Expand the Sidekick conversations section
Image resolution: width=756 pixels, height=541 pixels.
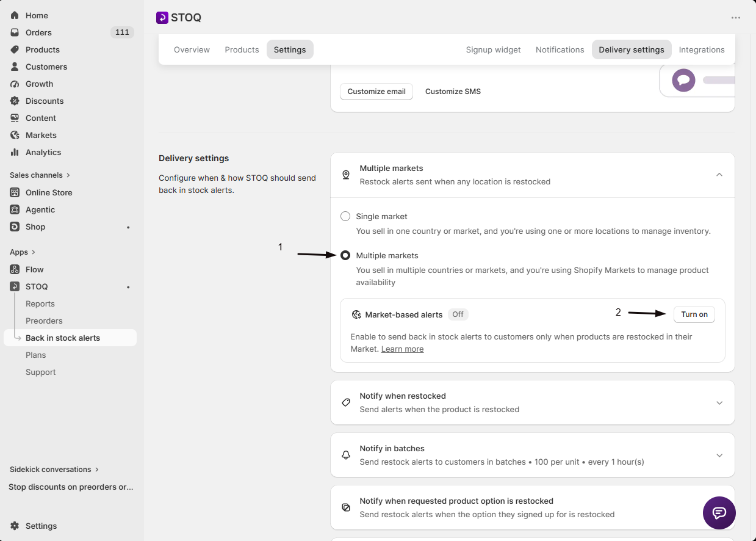54,470
